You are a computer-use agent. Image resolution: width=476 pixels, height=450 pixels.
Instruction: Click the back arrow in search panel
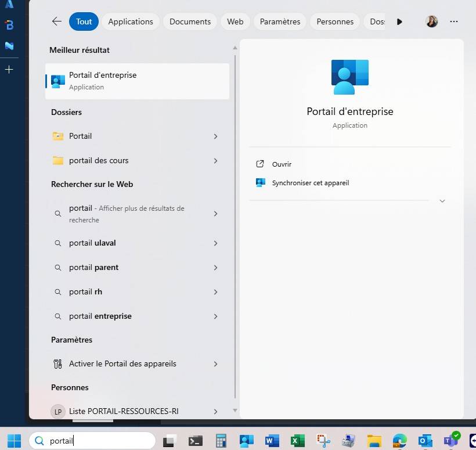tap(56, 21)
